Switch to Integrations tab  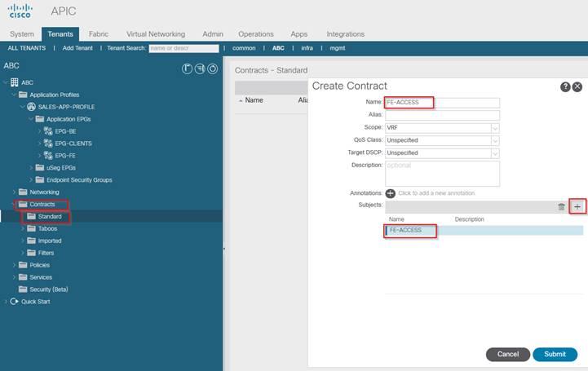[345, 34]
